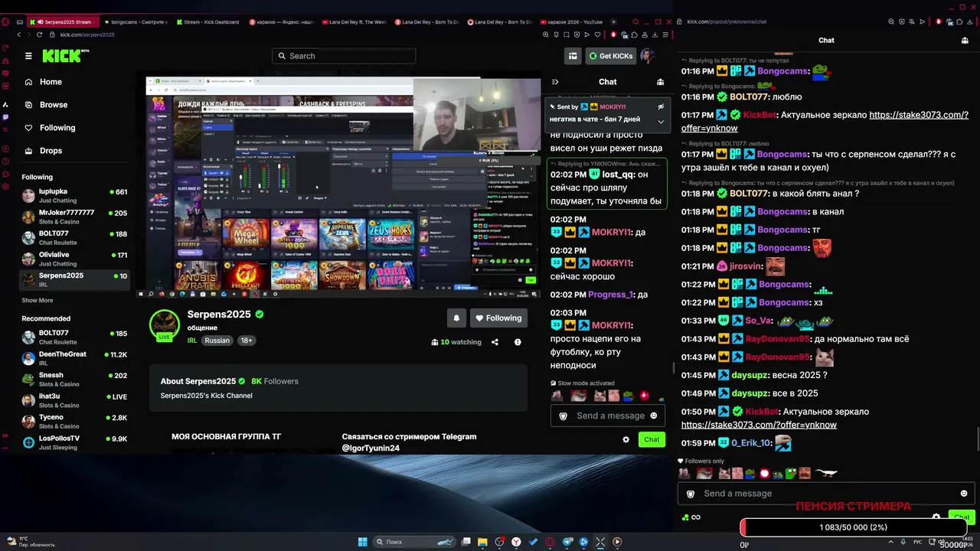This screenshot has width=980, height=551.
Task: Click the KICK logo in the header
Action: pos(66,56)
